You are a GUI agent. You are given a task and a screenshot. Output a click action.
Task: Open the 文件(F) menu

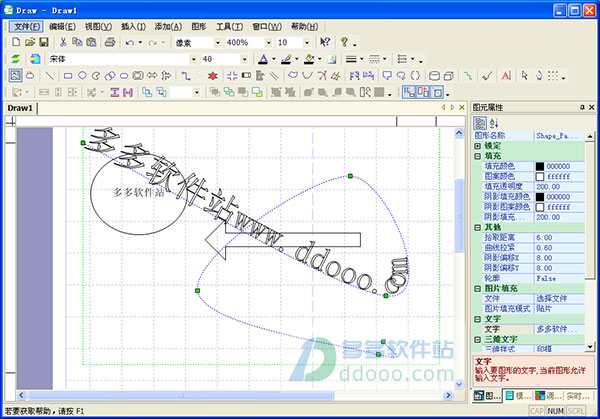pos(26,26)
